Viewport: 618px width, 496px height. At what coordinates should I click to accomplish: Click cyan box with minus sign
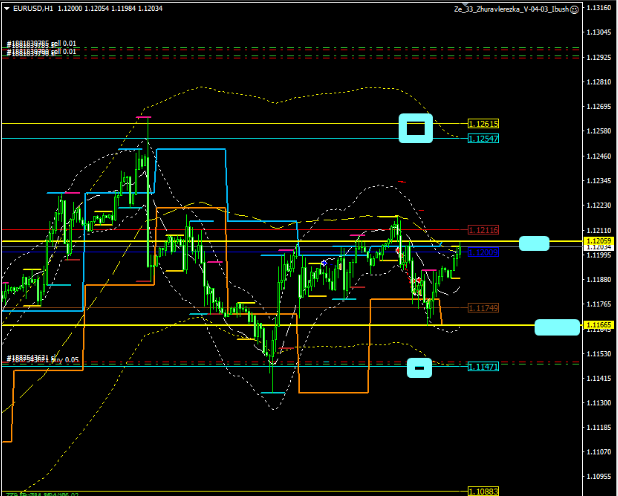[x=421, y=369]
